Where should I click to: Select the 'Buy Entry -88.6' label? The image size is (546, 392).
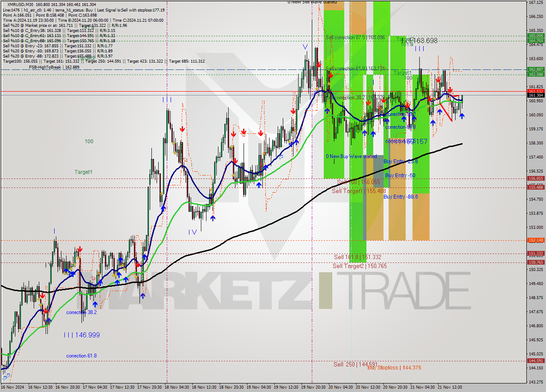tap(401, 197)
